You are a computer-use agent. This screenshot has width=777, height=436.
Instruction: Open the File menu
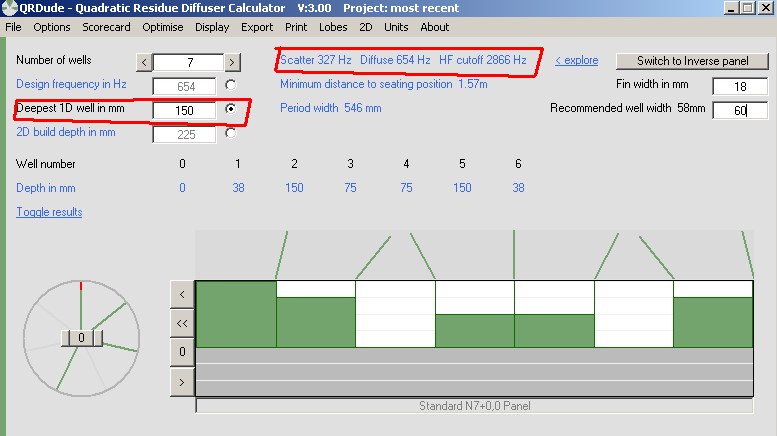(13, 27)
